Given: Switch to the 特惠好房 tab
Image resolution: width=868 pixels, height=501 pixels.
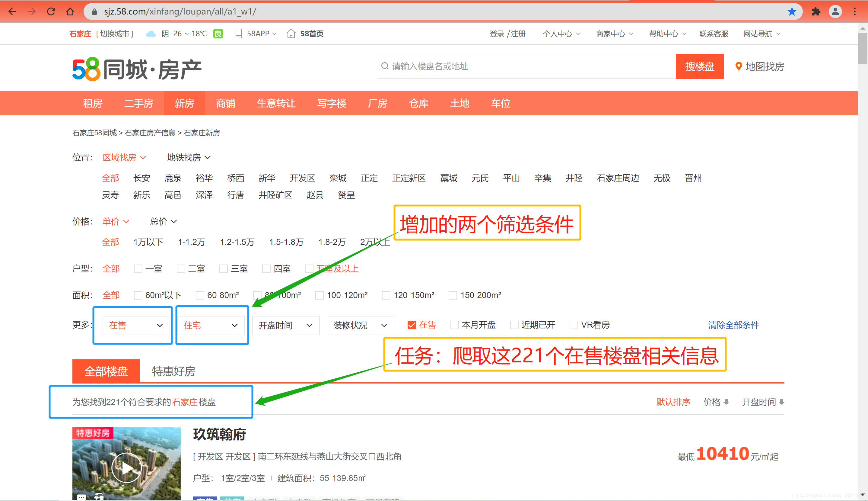Looking at the screenshot, I should 173,371.
